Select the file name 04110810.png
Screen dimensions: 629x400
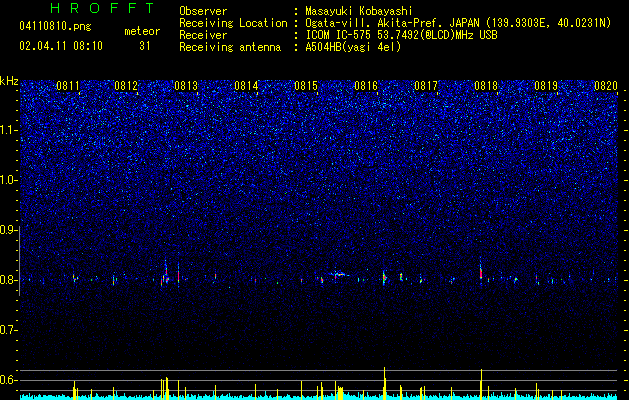pyautogui.click(x=55, y=26)
